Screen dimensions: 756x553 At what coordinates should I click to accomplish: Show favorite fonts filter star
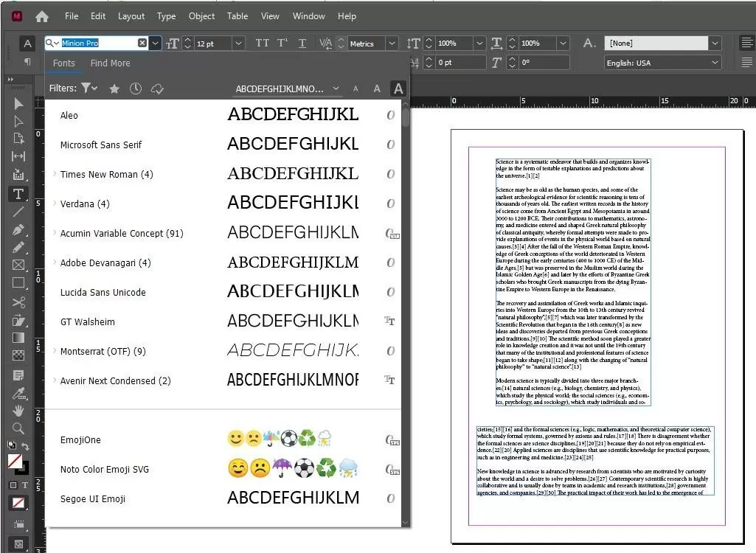coord(114,88)
